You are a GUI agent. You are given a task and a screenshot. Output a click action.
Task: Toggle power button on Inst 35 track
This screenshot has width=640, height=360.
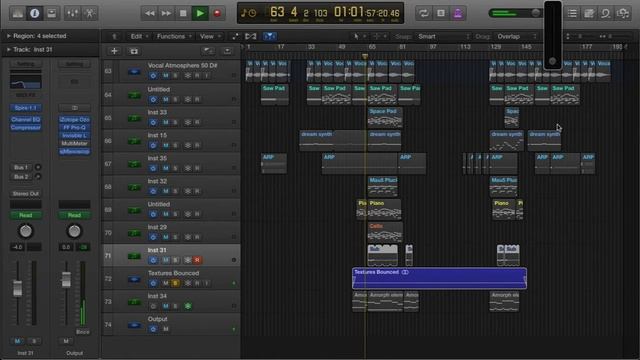[x=153, y=168]
